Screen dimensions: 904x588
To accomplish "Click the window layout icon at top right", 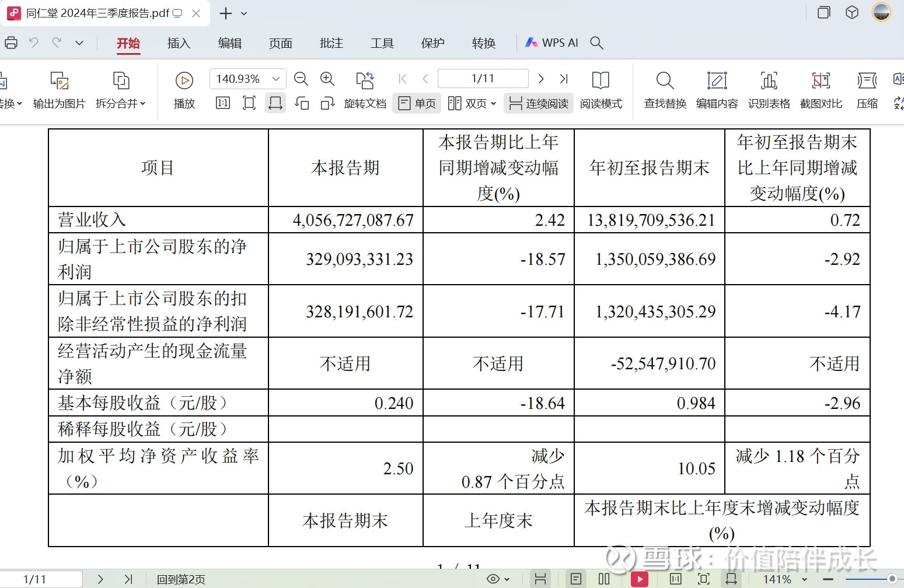I will (x=823, y=12).
